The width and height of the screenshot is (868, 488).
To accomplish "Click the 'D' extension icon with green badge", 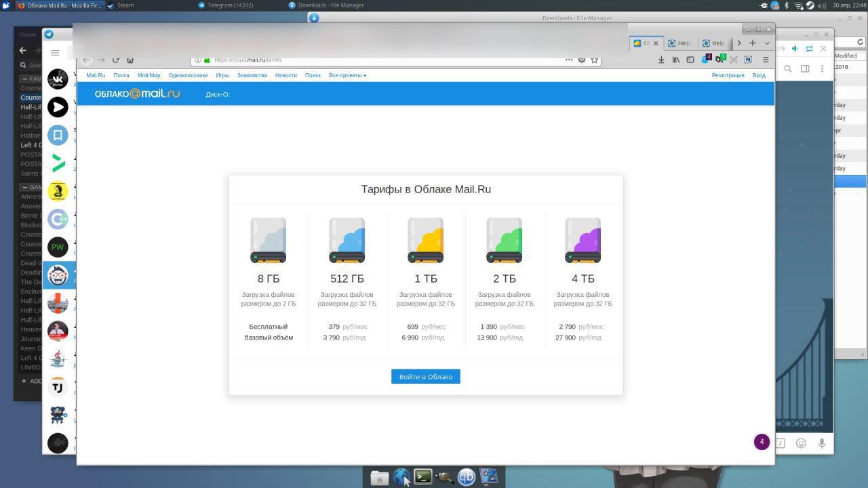I will pyautogui.click(x=720, y=59).
